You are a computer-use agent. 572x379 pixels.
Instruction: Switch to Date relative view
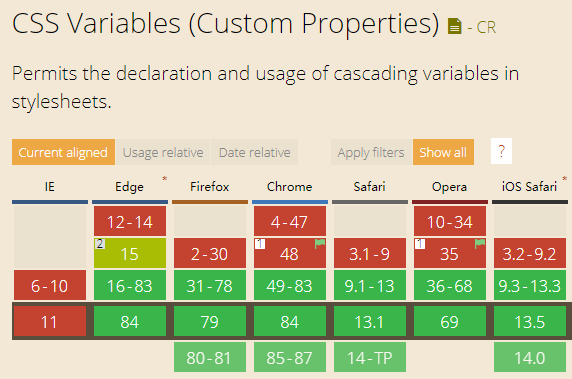click(x=254, y=152)
